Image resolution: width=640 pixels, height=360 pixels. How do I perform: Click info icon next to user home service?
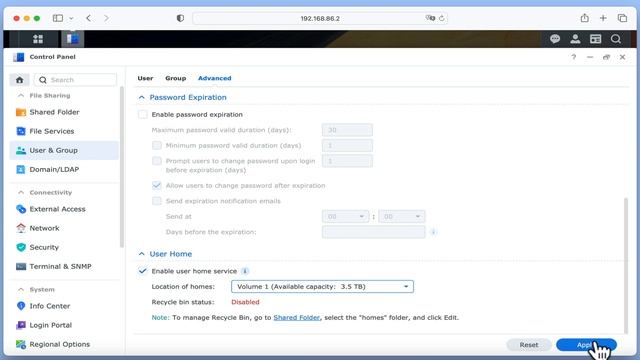[245, 271]
